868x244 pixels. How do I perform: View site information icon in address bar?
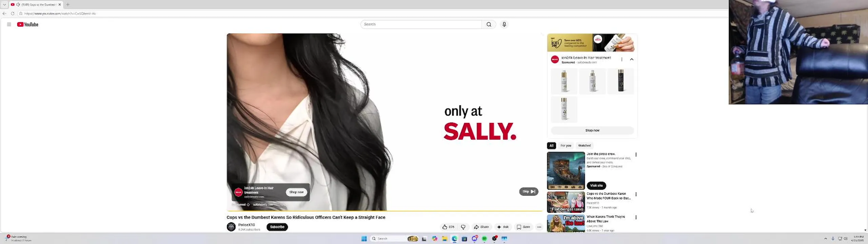(x=21, y=14)
